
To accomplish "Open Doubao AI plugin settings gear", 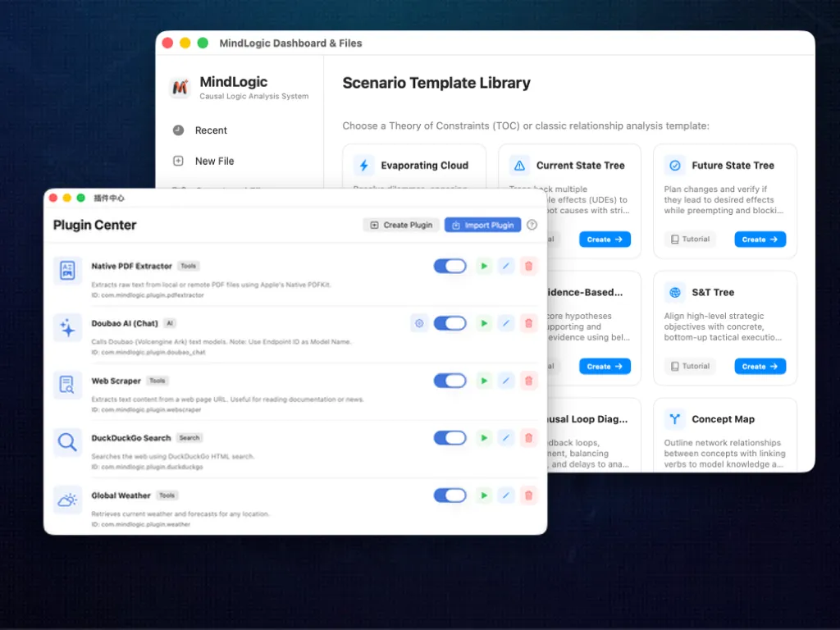I will tap(419, 323).
